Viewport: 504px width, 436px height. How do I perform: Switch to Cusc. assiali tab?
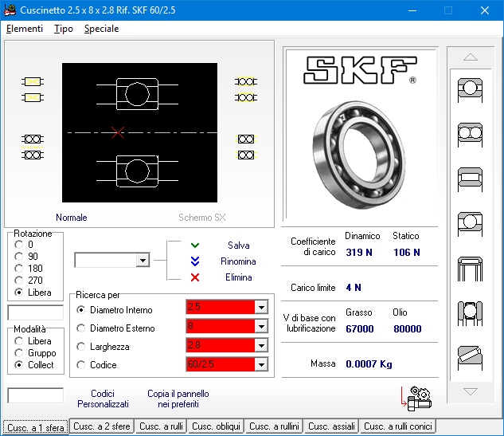pos(331,426)
